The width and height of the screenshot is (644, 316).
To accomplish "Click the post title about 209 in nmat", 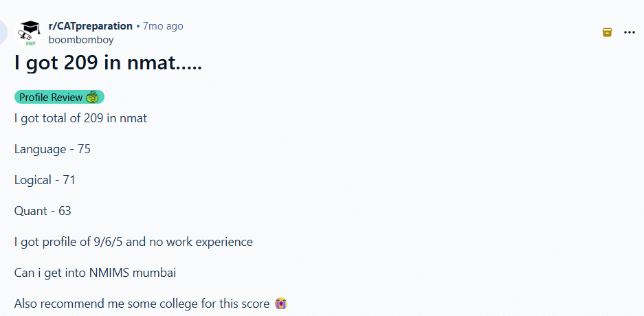I will coord(108,64).
